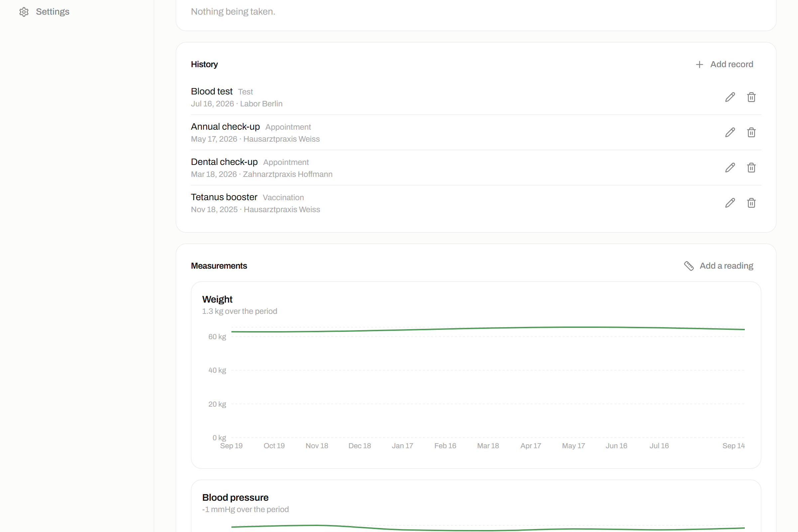Delete the Blood test record
The image size is (798, 532).
751,97
